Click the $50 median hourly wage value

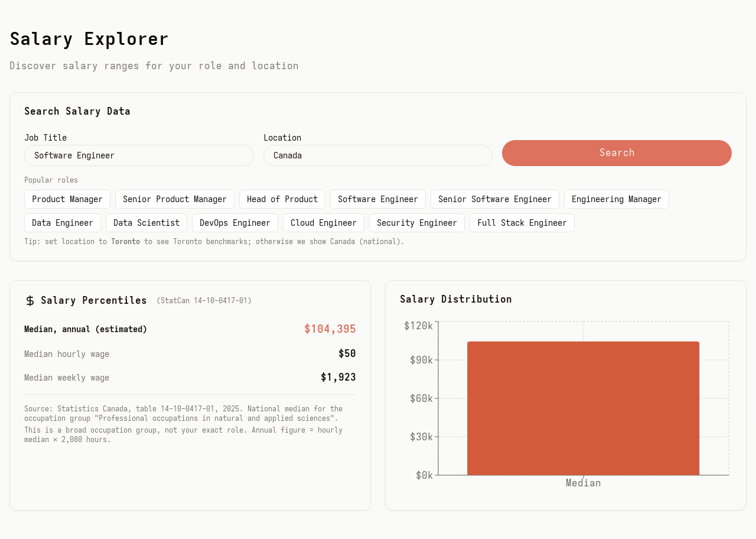(347, 354)
